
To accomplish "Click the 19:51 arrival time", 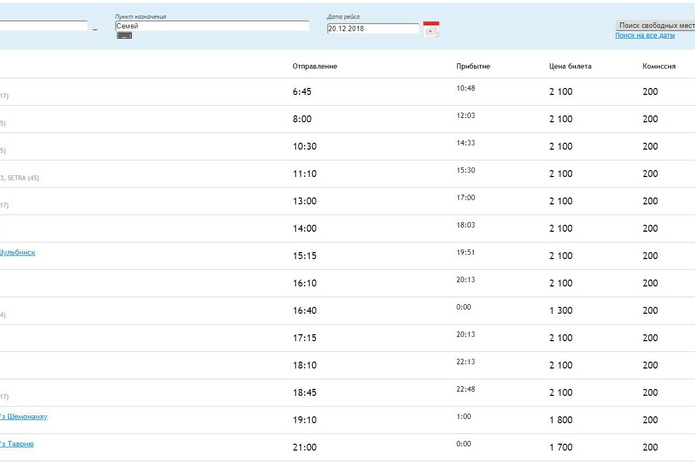I will [x=465, y=253].
